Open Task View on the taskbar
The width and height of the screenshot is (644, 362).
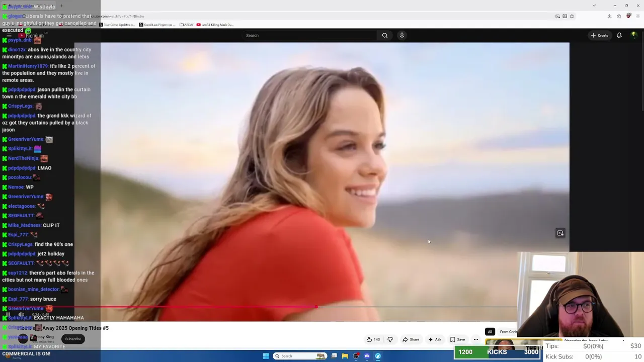pos(334,356)
